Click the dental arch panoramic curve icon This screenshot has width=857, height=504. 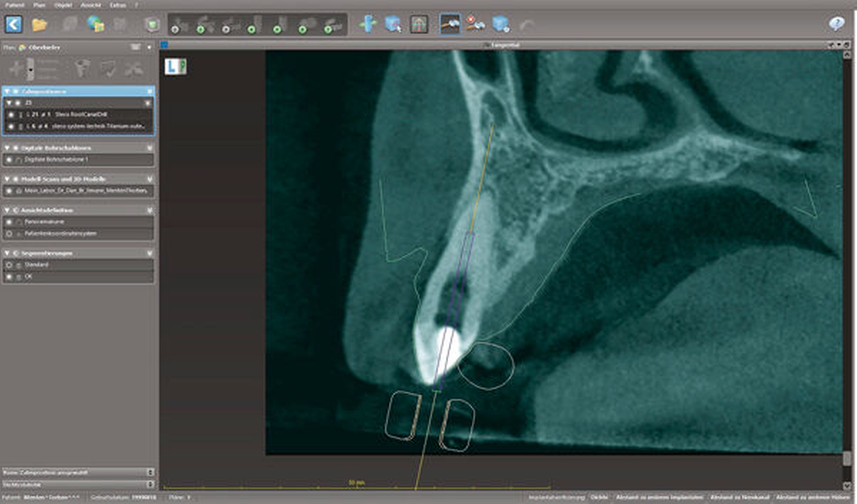[x=419, y=24]
